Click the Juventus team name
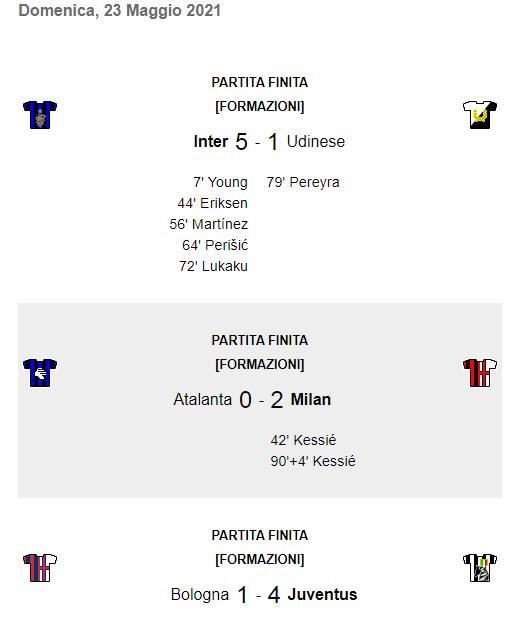This screenshot has height=623, width=515. coord(322,594)
